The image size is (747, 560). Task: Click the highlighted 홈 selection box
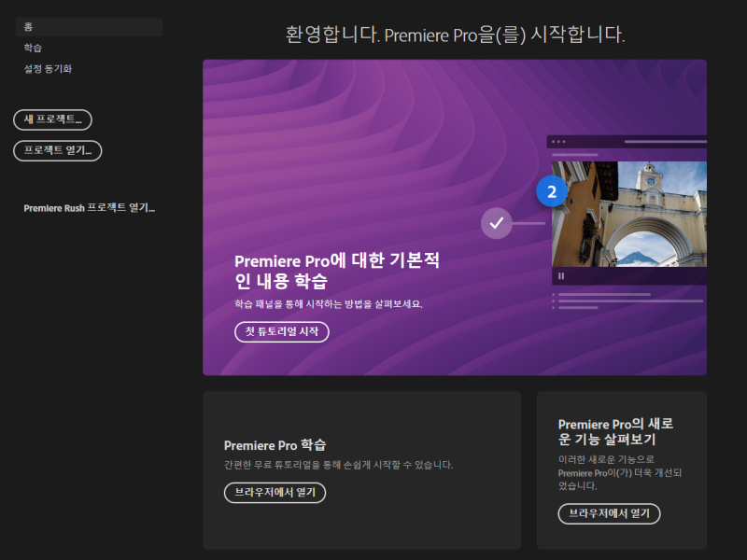coord(89,26)
